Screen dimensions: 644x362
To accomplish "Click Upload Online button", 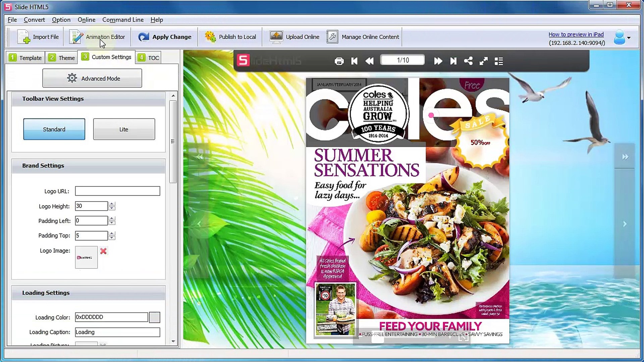I will coord(294,37).
